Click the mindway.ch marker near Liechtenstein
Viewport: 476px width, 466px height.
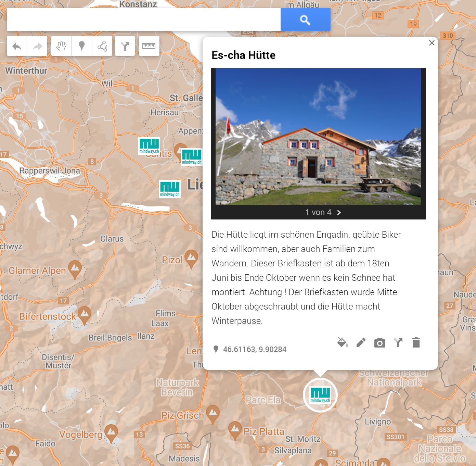(170, 189)
